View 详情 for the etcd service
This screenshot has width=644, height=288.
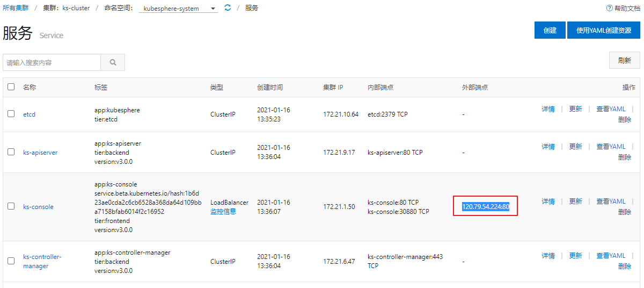[x=548, y=109]
